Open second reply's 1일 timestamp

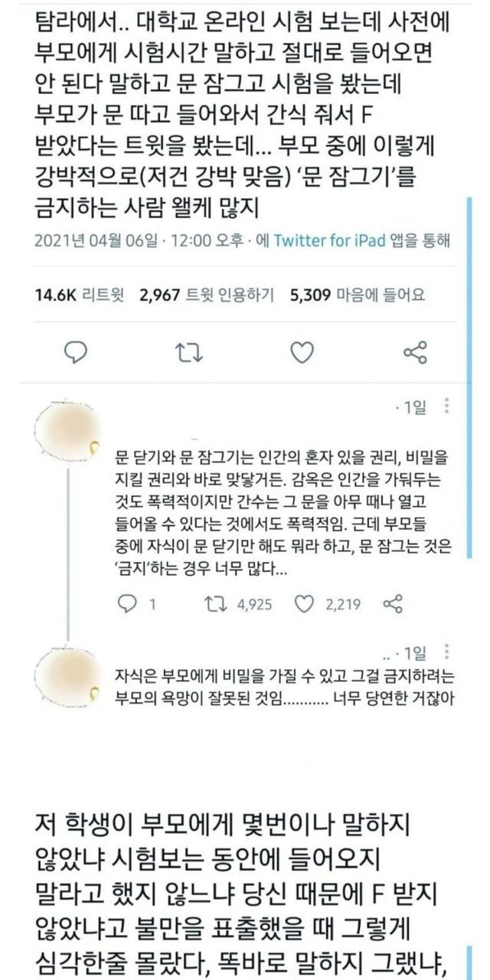tap(414, 653)
